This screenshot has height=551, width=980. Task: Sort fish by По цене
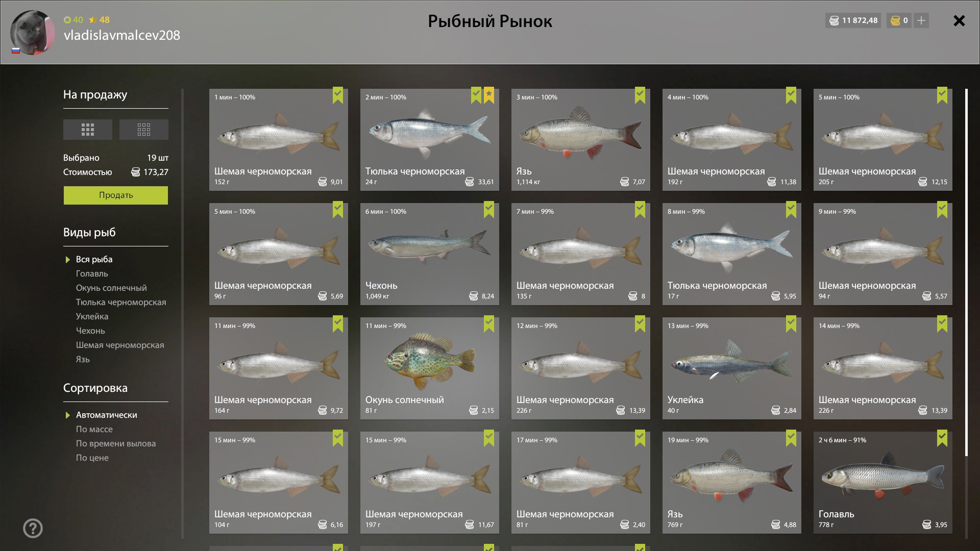click(x=92, y=458)
